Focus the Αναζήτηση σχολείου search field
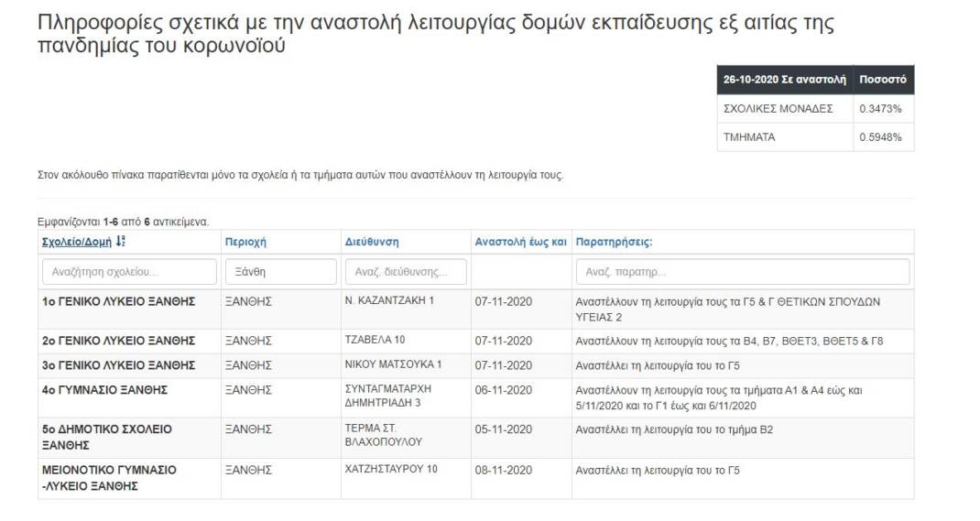This screenshot has width=980, height=521. pos(129,272)
